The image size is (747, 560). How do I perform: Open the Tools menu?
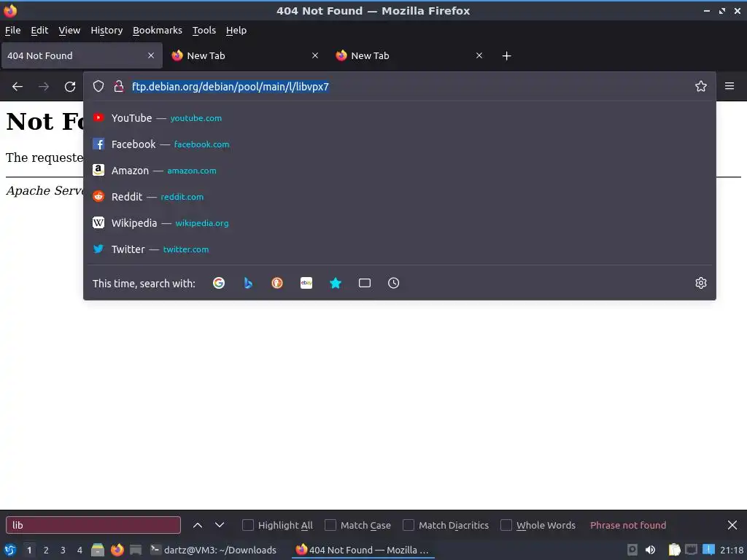tap(204, 30)
